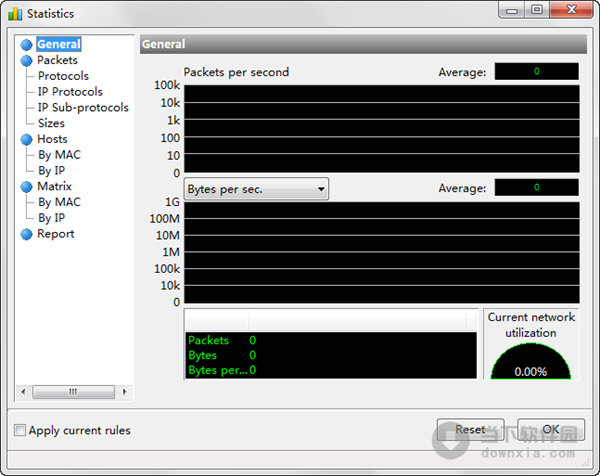Open the Packets tree node
The image size is (600, 476).
pos(57,60)
